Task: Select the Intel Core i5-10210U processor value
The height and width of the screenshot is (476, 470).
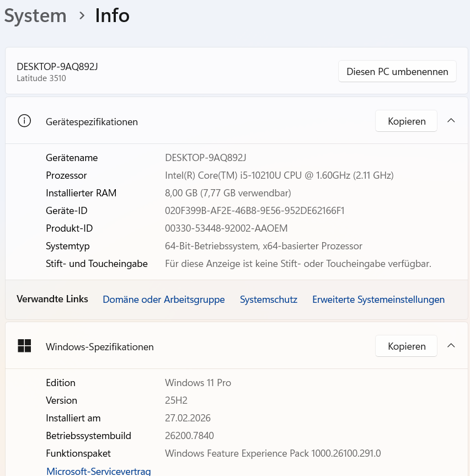Action: point(279,175)
